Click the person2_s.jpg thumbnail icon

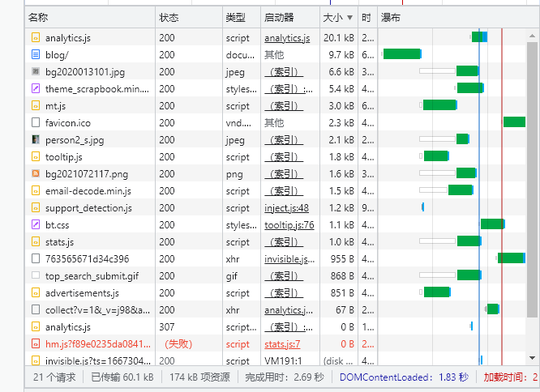[35, 139]
